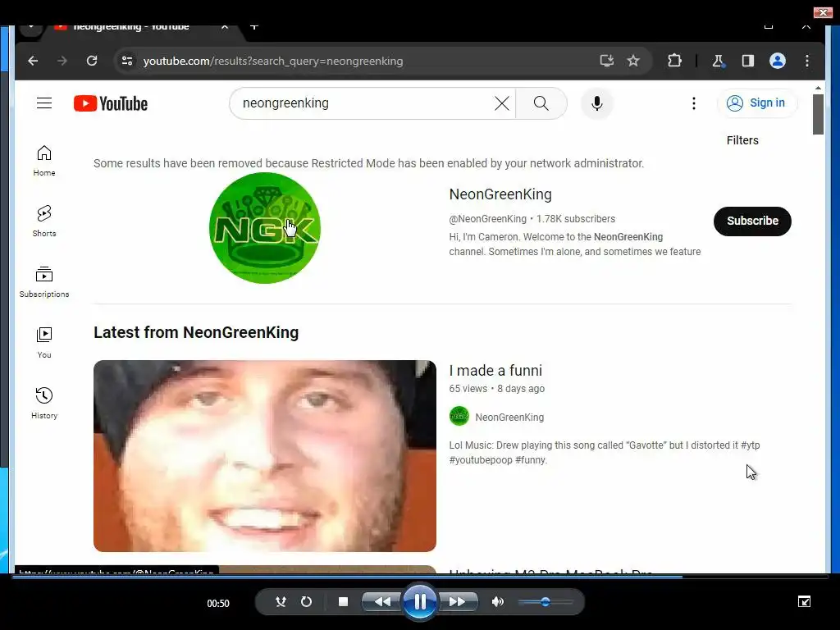Reload the YouTube page
This screenshot has width=840, height=630.
tap(92, 61)
